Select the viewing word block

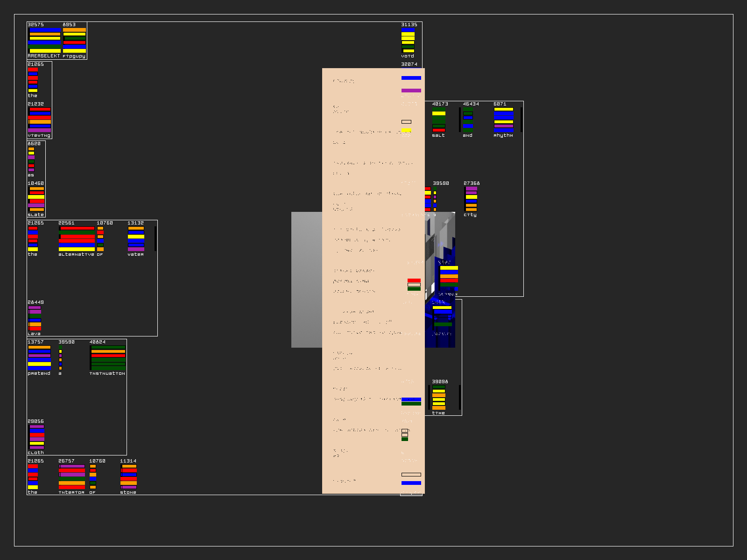[39, 120]
